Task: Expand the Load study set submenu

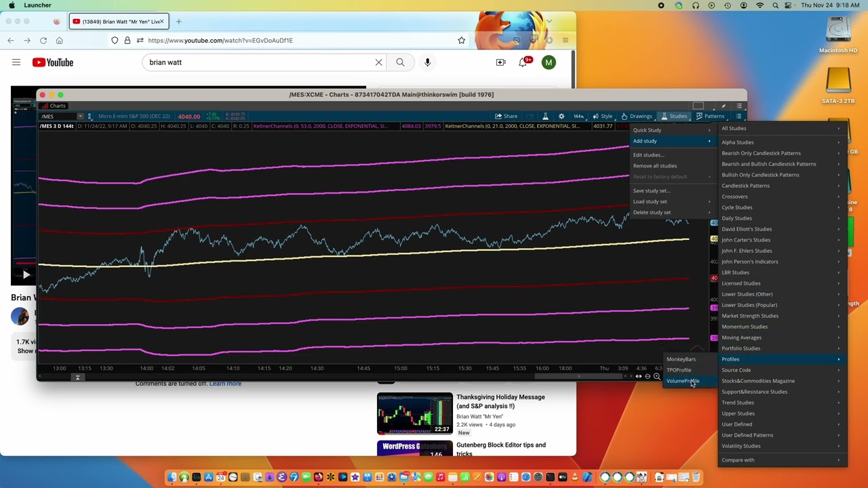Action: click(672, 201)
